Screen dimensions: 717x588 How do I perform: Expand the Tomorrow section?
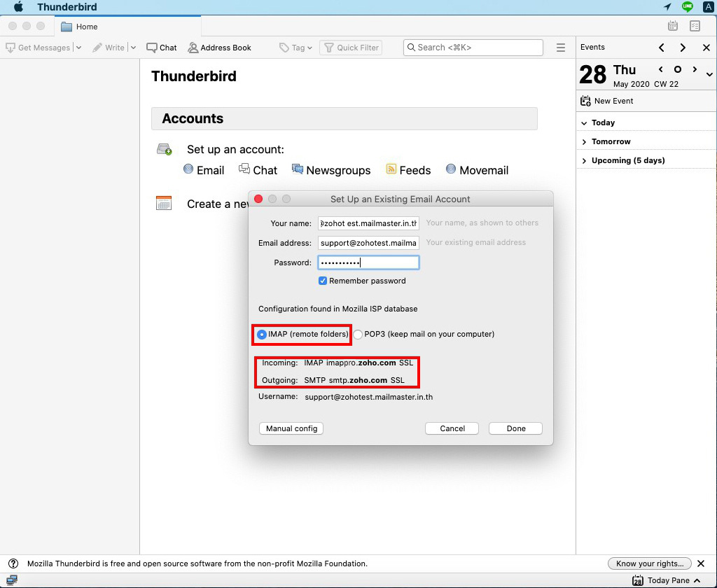(x=584, y=141)
